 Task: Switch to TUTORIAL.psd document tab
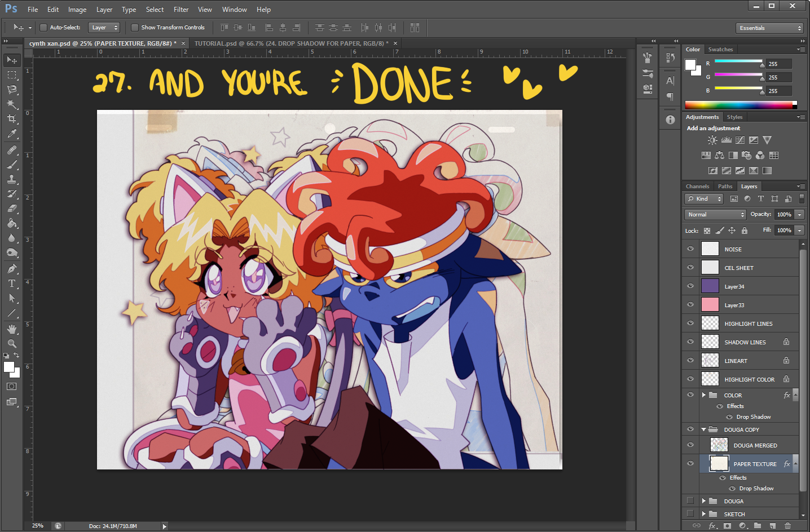(x=290, y=43)
